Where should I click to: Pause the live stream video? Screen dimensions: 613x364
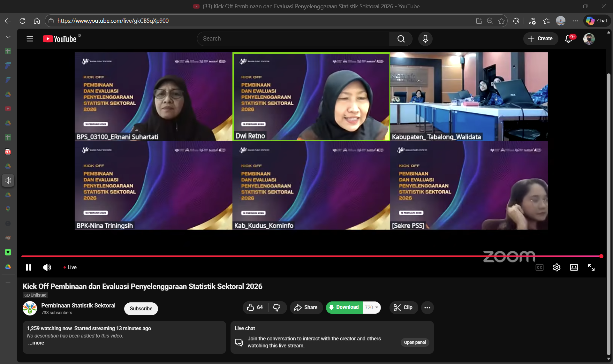point(28,268)
